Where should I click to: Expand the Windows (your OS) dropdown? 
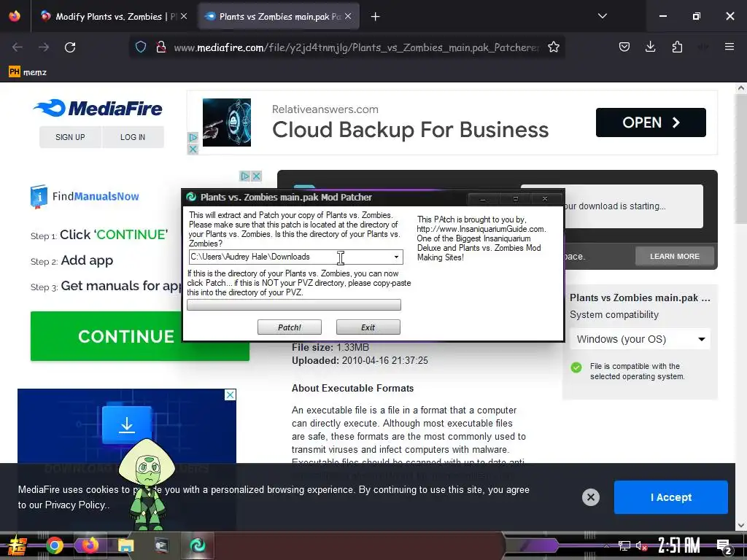click(x=640, y=339)
